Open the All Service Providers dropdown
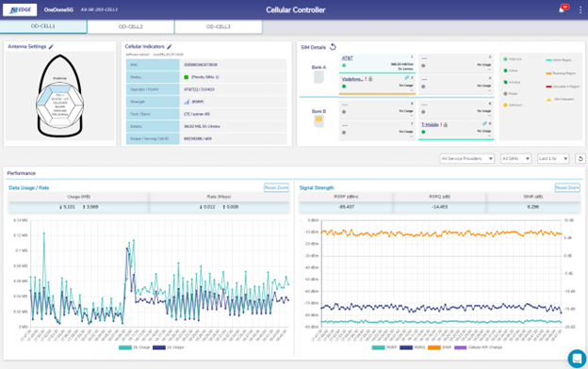Viewport: 588px width, 369px height. (466, 158)
